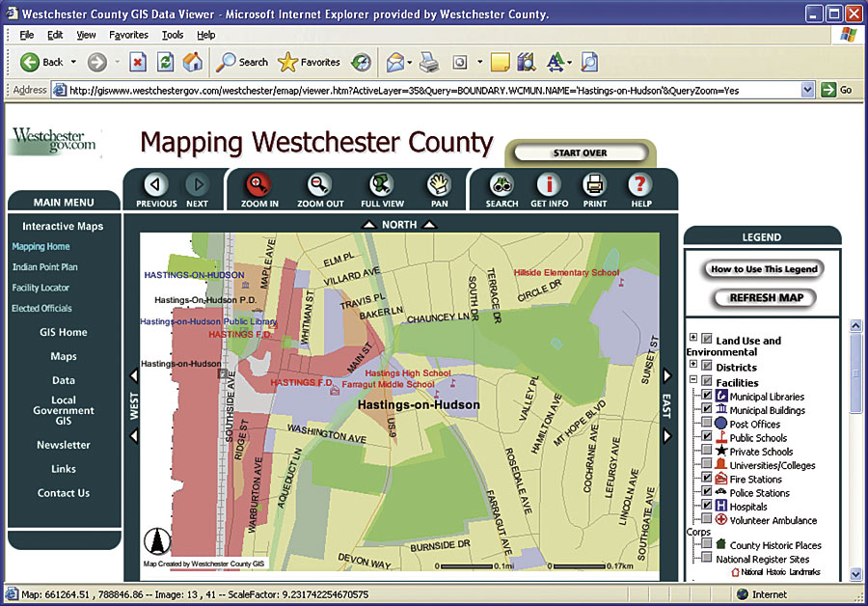
Task: Open text size A dropdown arrow
Action: pos(570,63)
